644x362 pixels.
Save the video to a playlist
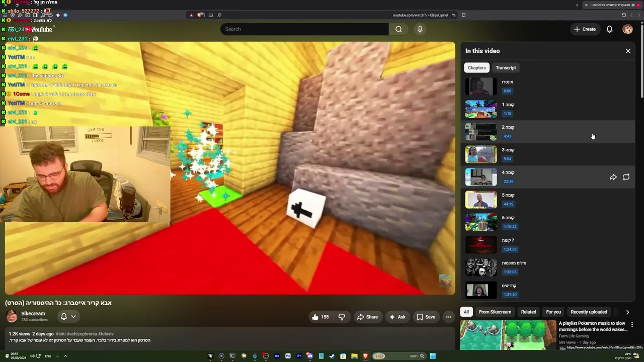click(x=426, y=317)
